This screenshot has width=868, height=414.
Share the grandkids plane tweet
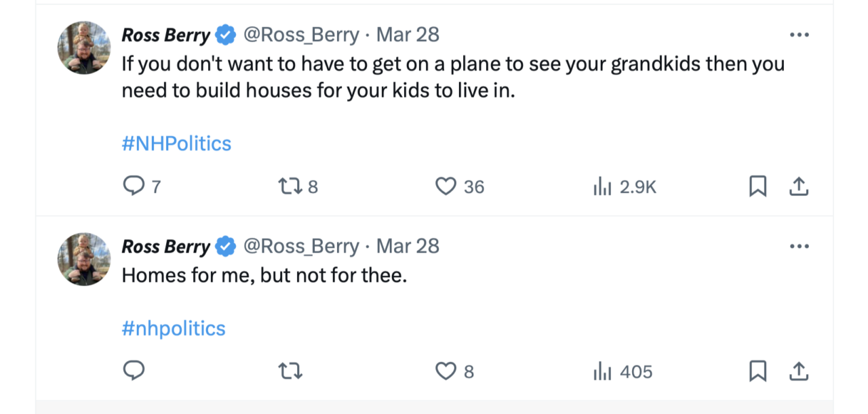799,186
